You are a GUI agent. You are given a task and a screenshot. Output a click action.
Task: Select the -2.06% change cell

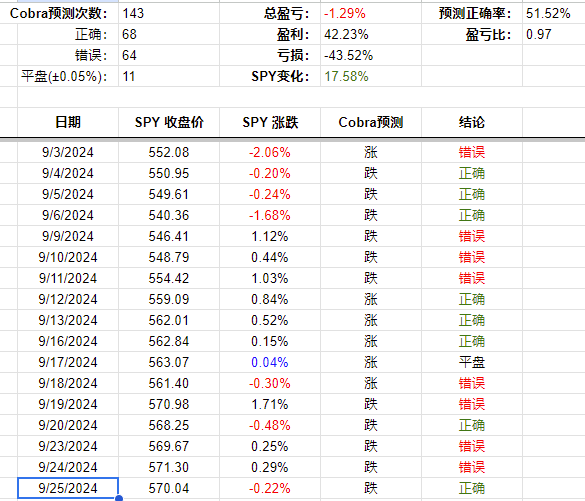click(270, 152)
